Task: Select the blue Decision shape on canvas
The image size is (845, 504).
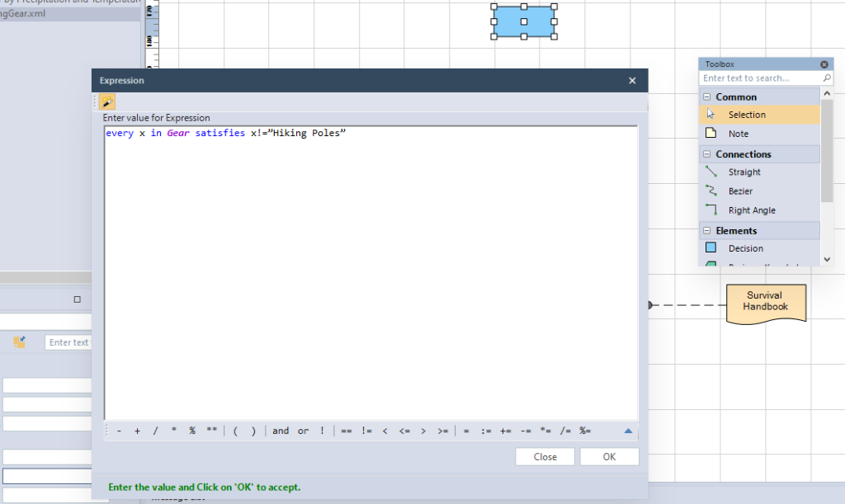Action: (524, 21)
